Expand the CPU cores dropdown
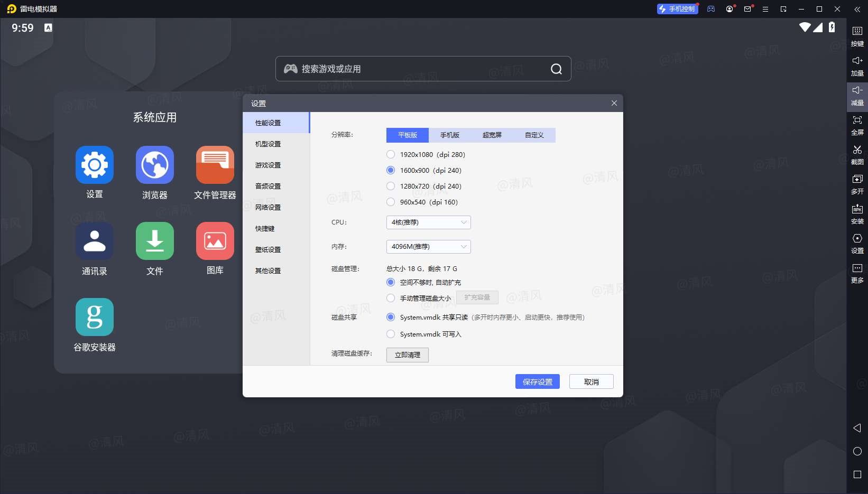 point(428,222)
